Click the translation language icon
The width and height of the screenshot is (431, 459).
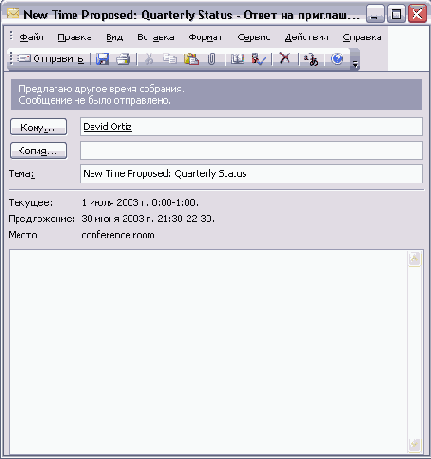click(311, 59)
